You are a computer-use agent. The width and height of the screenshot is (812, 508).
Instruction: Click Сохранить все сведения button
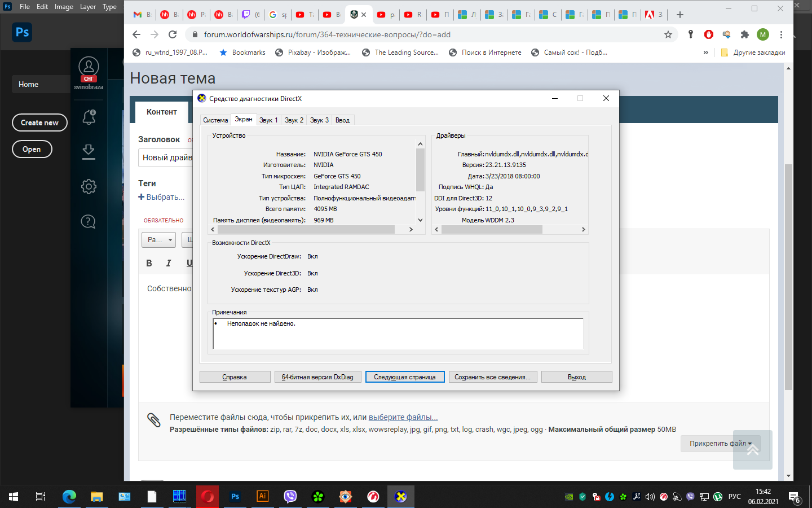pyautogui.click(x=493, y=377)
